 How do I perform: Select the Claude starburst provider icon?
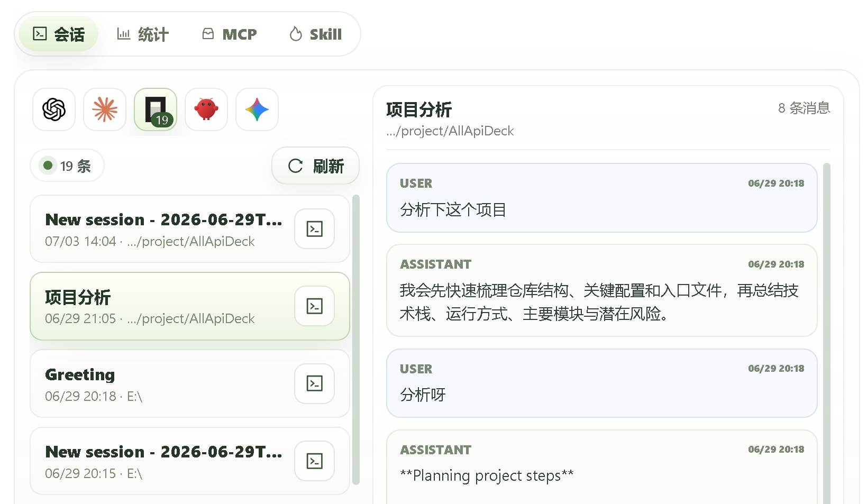[105, 109]
